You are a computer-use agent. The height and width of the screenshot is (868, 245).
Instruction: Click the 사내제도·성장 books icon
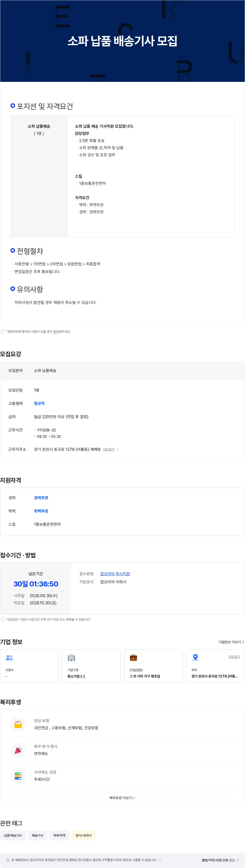[18, 776]
